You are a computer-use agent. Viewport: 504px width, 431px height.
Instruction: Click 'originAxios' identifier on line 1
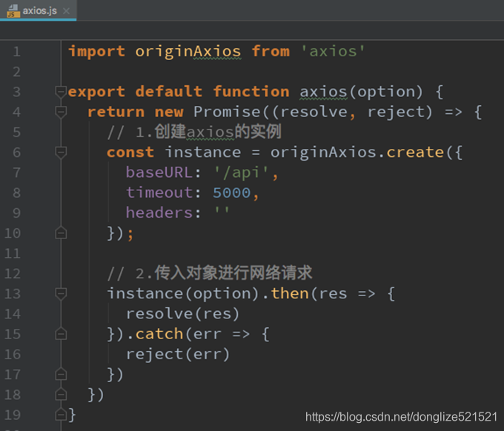tap(188, 51)
